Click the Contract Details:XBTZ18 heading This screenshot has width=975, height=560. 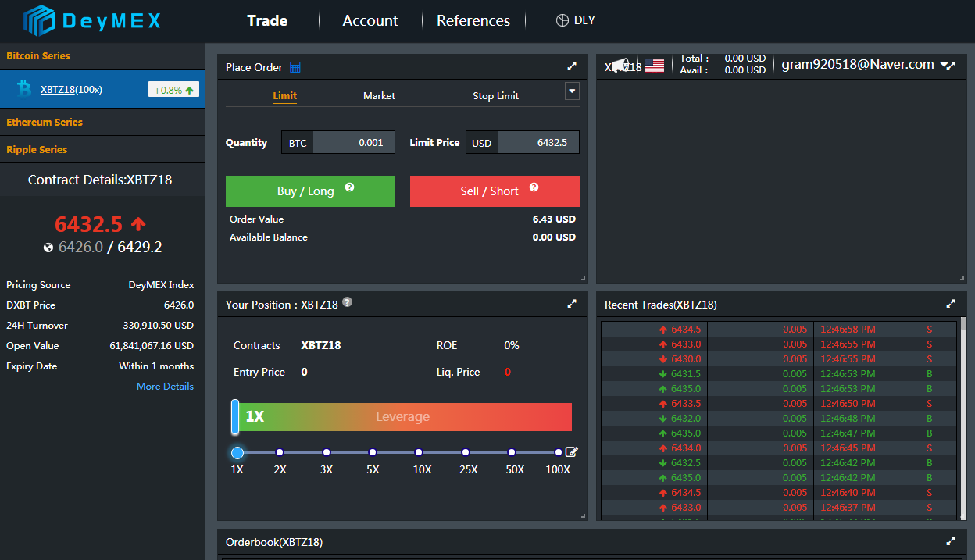[x=100, y=180]
